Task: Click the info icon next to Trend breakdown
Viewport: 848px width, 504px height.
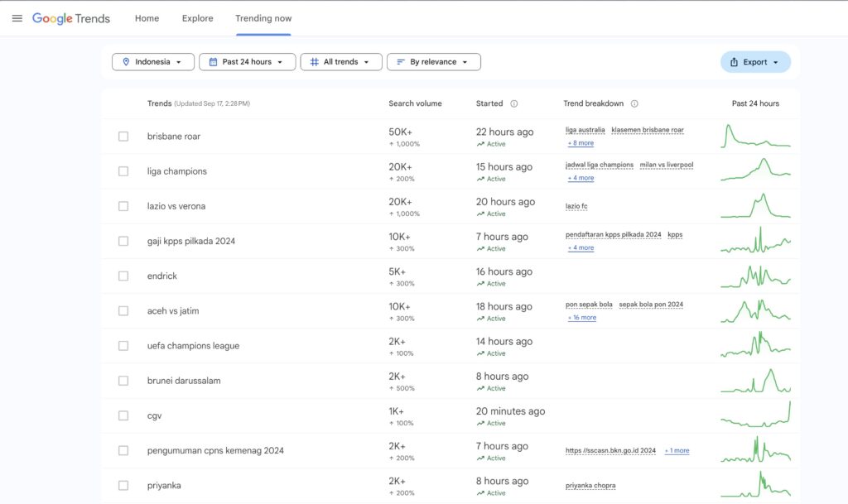Action: click(x=634, y=103)
